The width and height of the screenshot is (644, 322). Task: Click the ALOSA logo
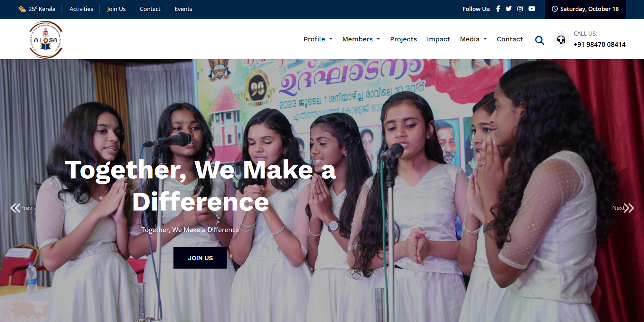[46, 40]
